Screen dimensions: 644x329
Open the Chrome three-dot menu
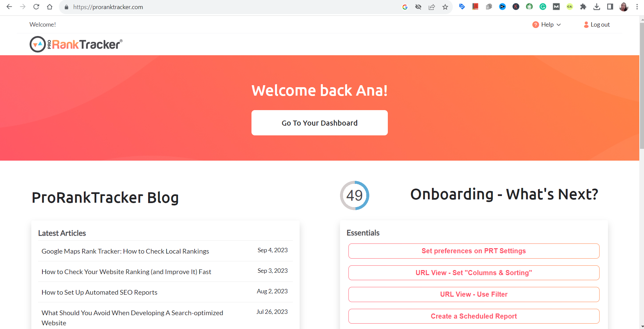coord(637,6)
